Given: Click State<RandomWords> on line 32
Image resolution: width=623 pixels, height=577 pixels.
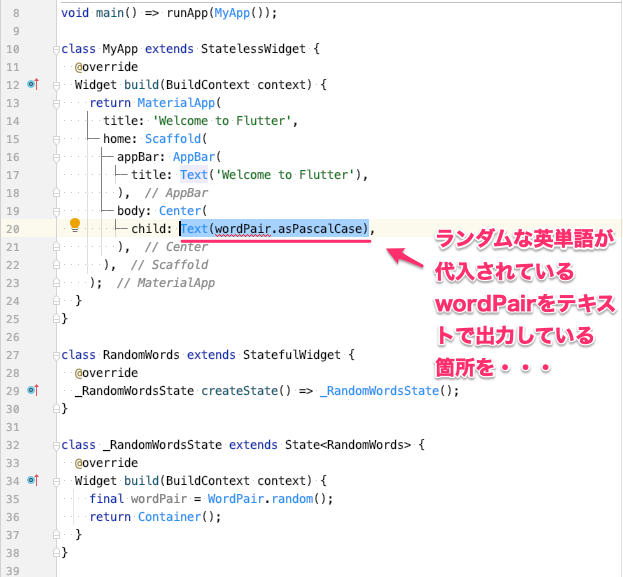Looking at the screenshot, I should click(x=348, y=445).
